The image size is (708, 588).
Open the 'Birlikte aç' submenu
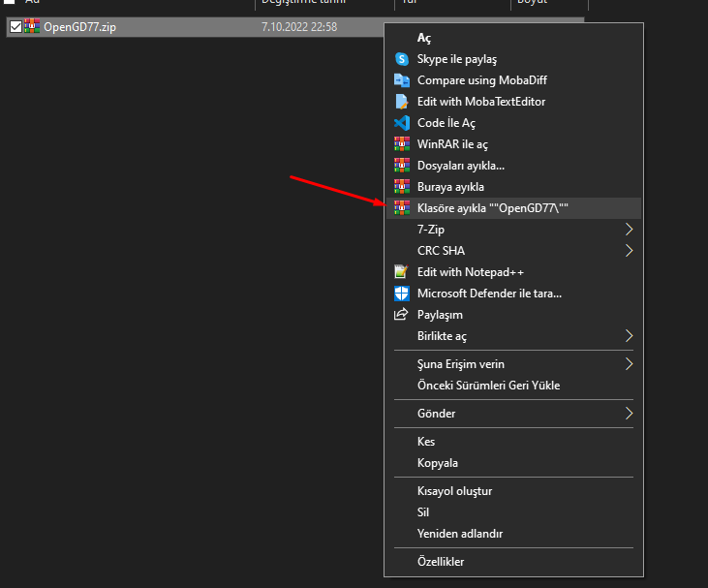pos(629,336)
